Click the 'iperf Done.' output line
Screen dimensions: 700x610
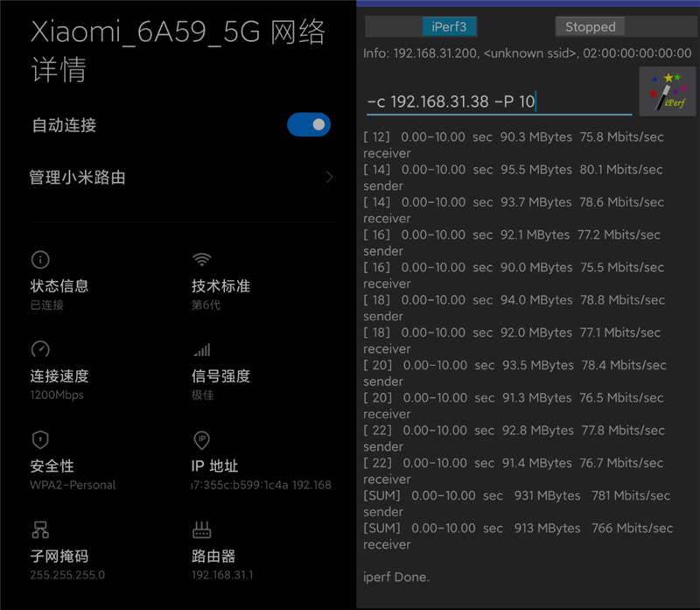(396, 577)
